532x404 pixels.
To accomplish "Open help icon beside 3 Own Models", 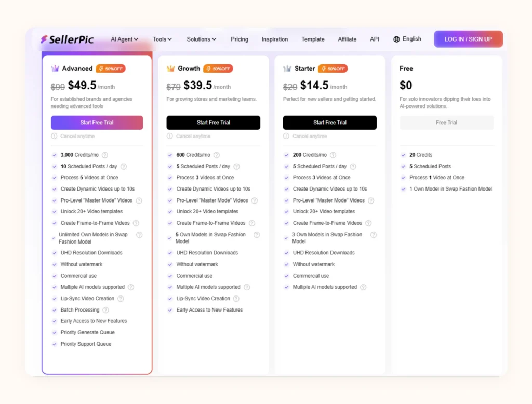I will tap(373, 235).
